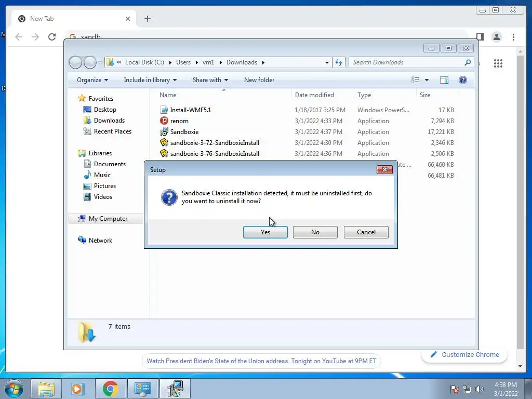Select Local Disk (C:) in breadcrumb

[x=144, y=62]
